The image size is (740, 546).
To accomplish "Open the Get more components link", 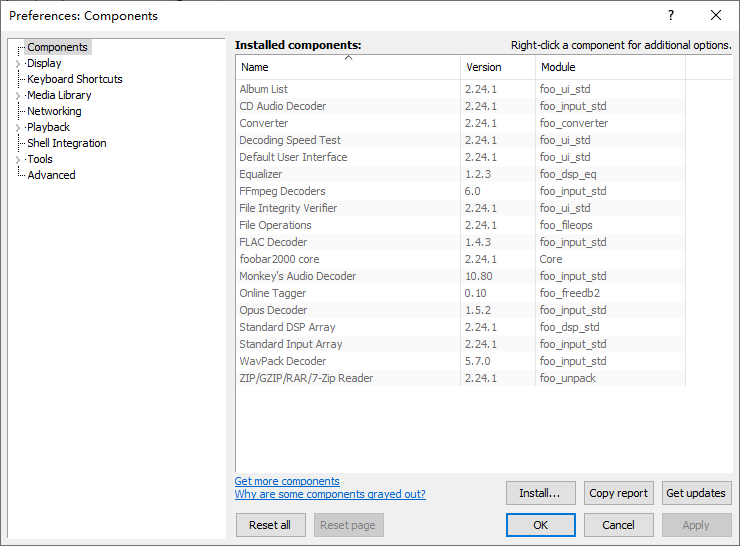I will click(x=287, y=481).
